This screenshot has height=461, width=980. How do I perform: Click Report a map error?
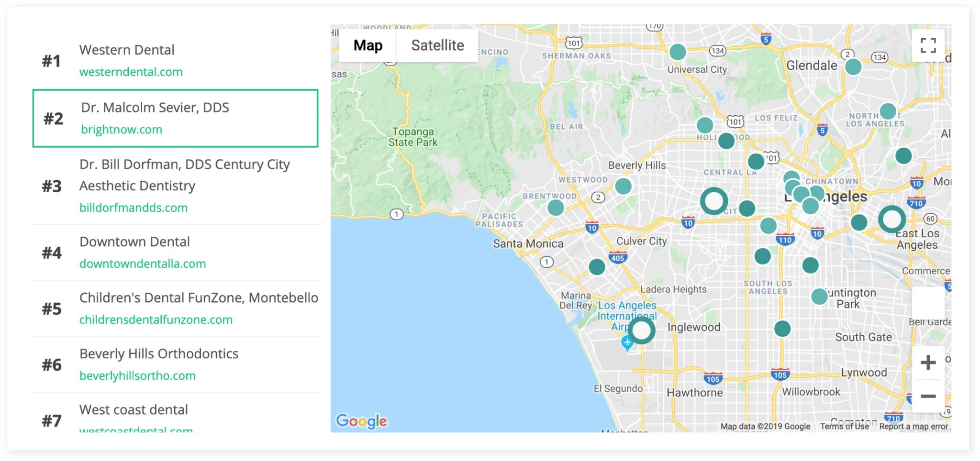[913, 426]
